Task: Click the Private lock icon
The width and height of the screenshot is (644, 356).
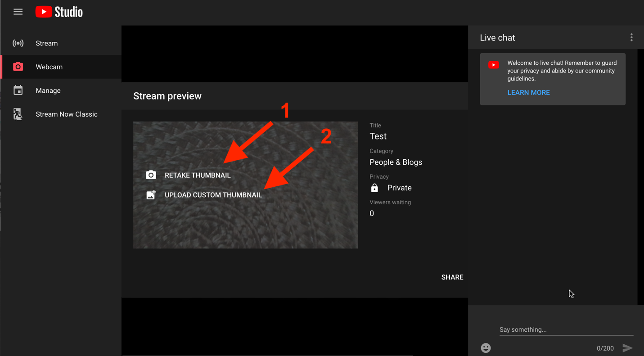Action: coord(374,188)
